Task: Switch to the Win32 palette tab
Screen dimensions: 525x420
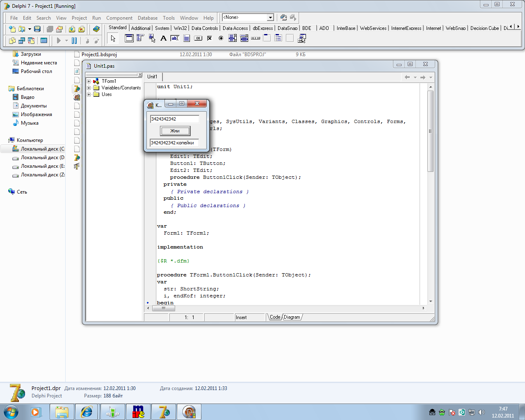Action: coord(180,28)
